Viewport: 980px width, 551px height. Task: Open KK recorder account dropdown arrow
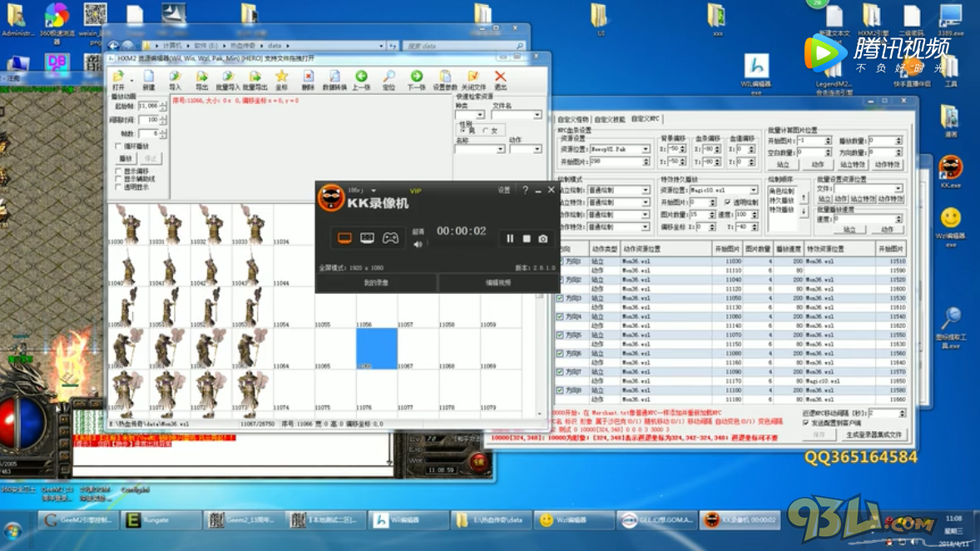click(374, 190)
